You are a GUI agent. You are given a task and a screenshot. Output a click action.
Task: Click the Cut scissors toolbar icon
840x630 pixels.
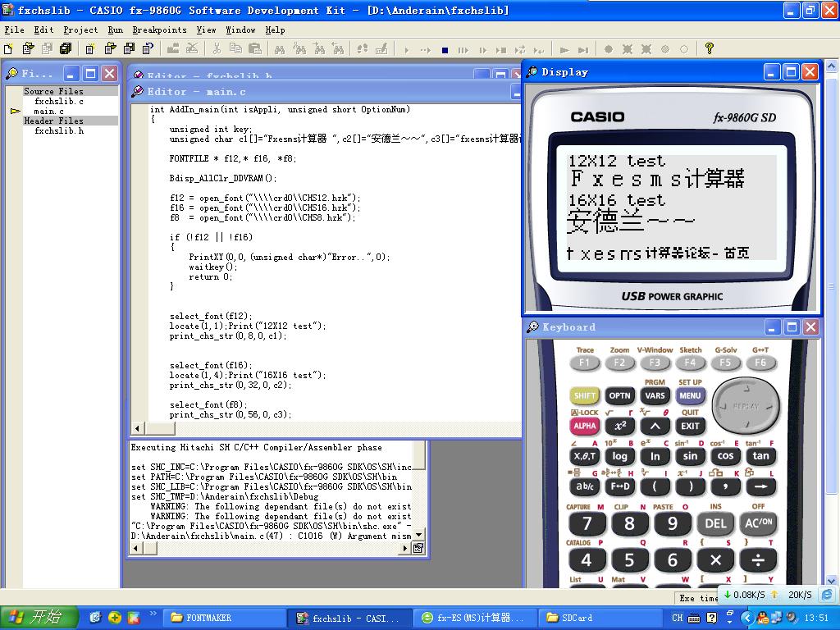217,49
